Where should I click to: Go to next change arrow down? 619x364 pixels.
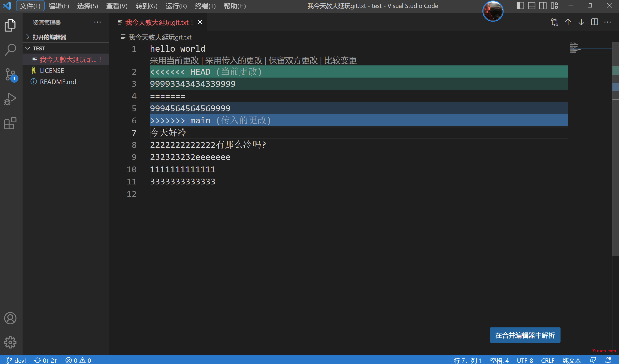click(x=581, y=22)
